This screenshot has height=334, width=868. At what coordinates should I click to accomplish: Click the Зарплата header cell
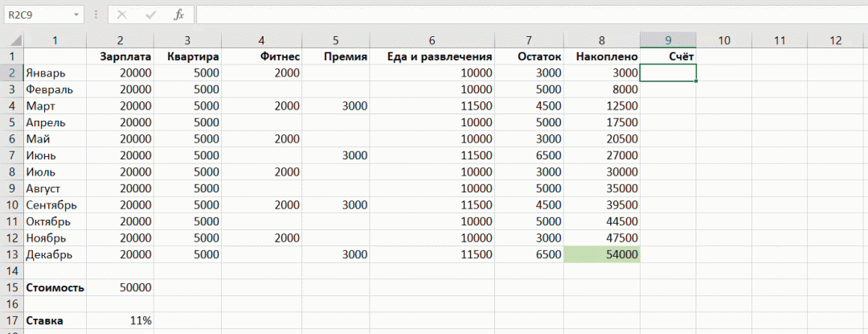tap(120, 56)
